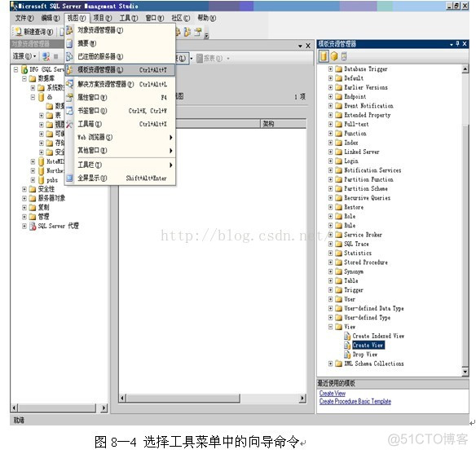
Task: Open the Web 浏览器 submenu
Action: coord(120,137)
